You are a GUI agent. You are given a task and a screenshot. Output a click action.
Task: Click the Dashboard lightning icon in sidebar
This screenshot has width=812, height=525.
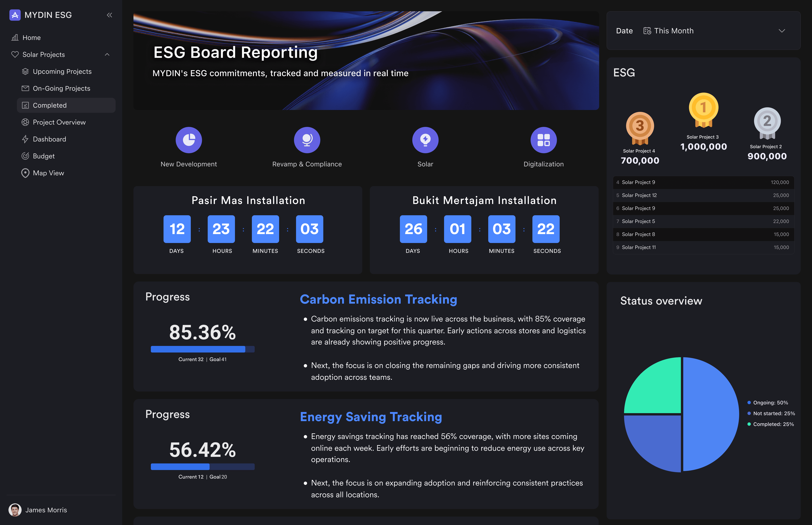click(x=25, y=139)
